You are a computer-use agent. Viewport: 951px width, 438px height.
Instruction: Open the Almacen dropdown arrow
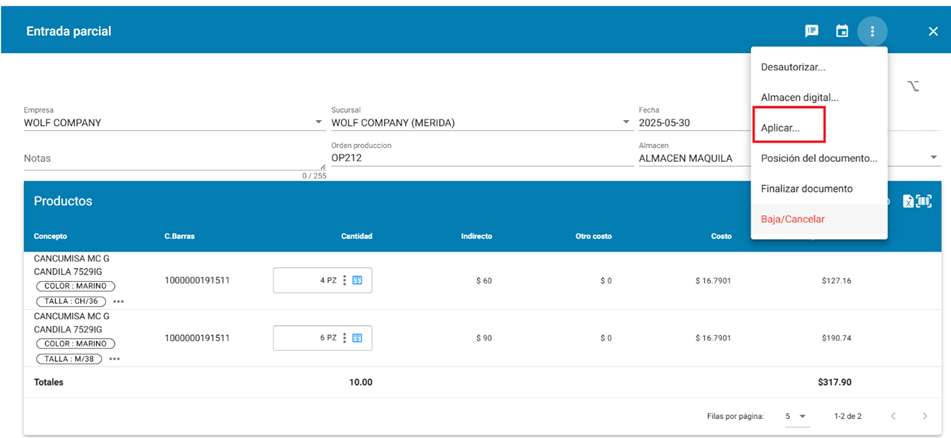point(933,158)
